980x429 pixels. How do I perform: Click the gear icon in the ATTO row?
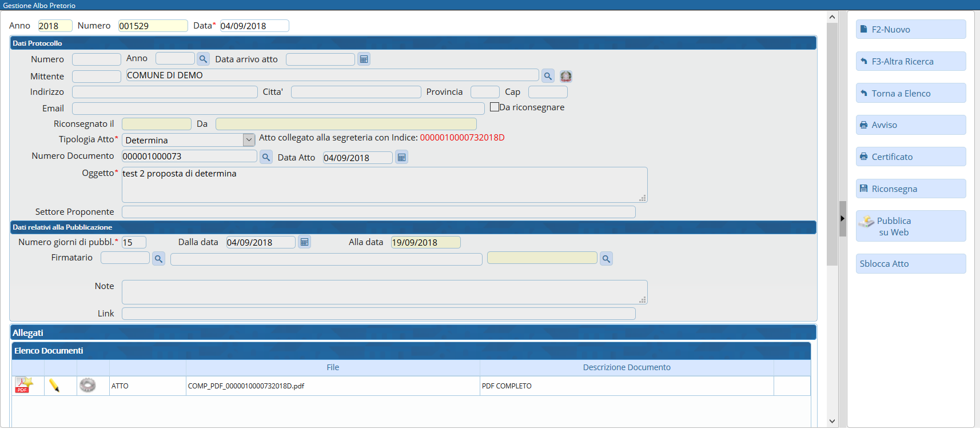(87, 386)
